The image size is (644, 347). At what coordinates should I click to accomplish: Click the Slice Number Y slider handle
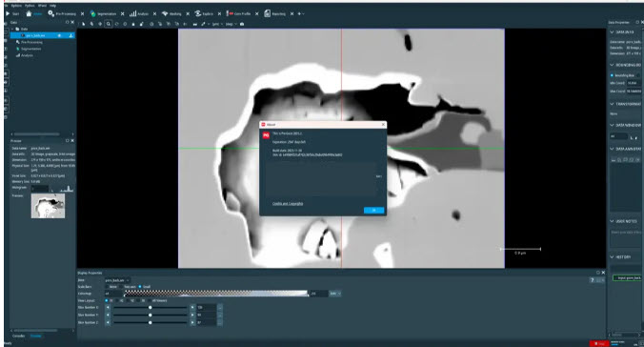point(151,315)
